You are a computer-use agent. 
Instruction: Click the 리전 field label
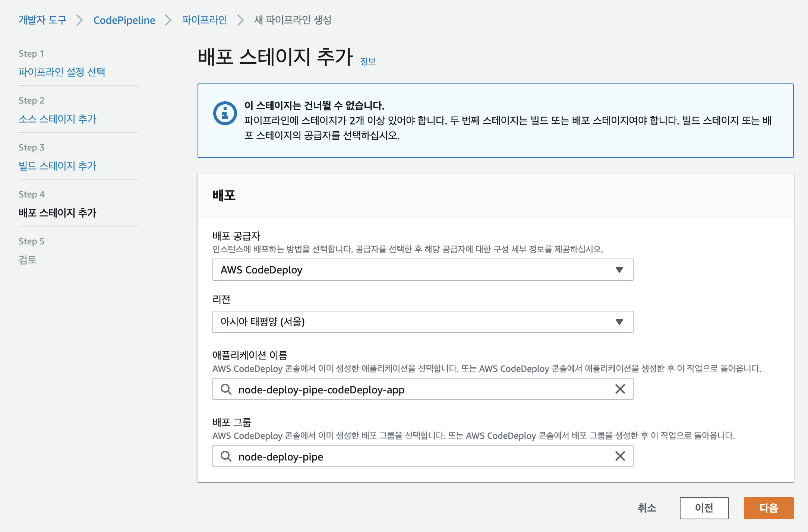221,299
